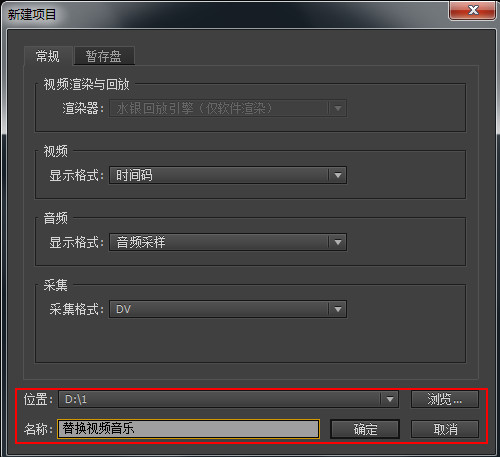Focus the 名称 field containing 替换视频音乐

tap(188, 429)
